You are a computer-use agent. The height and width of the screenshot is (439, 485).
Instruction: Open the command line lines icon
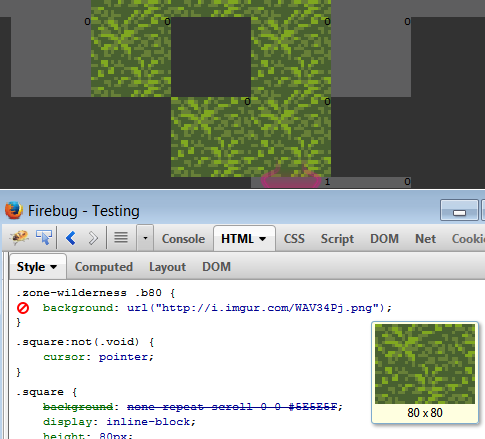[121, 238]
